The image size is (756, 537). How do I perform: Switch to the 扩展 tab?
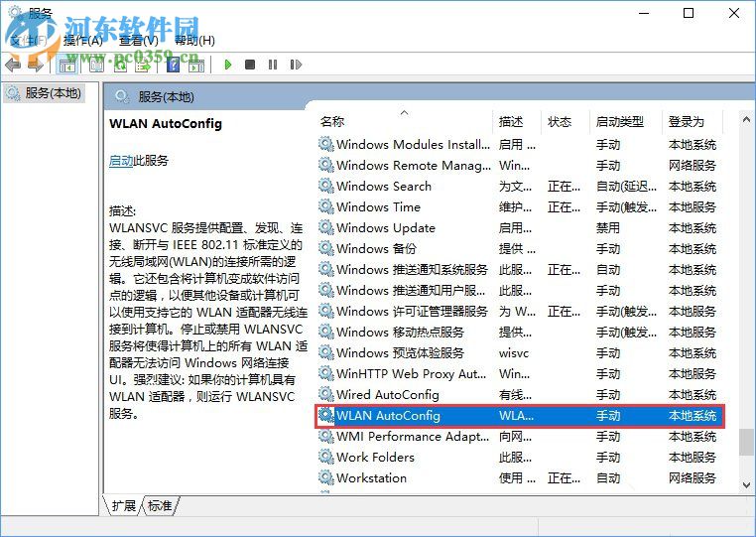click(123, 505)
